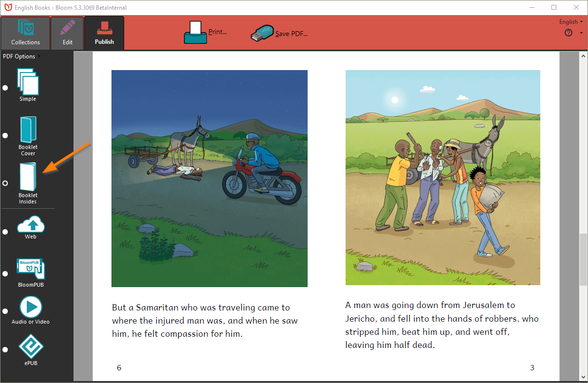Screen dimensions: 588x383
Task: Toggle the ePUB radio button
Action: 5,349
